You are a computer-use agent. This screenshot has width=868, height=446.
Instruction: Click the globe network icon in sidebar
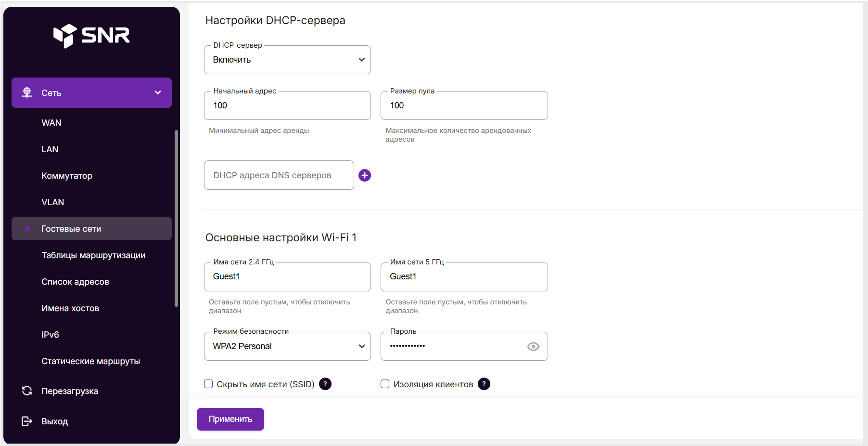[x=27, y=92]
